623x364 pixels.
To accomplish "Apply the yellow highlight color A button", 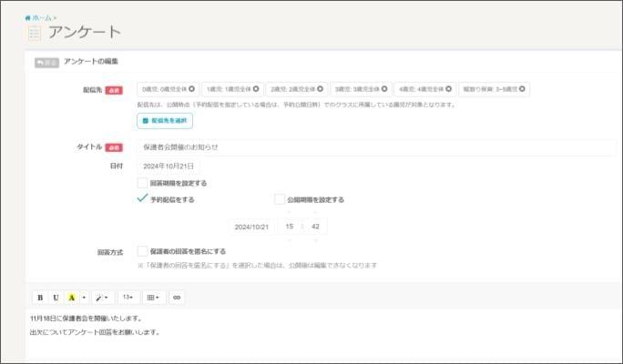I will click(x=71, y=297).
